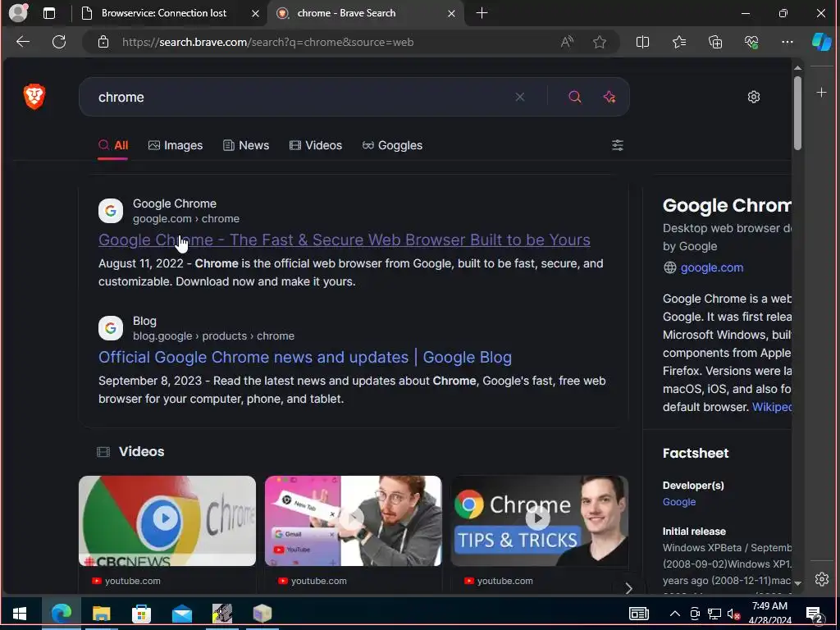Image resolution: width=840 pixels, height=630 pixels.
Task: Open Google Chrome Fast & Secure result
Action: (345, 240)
